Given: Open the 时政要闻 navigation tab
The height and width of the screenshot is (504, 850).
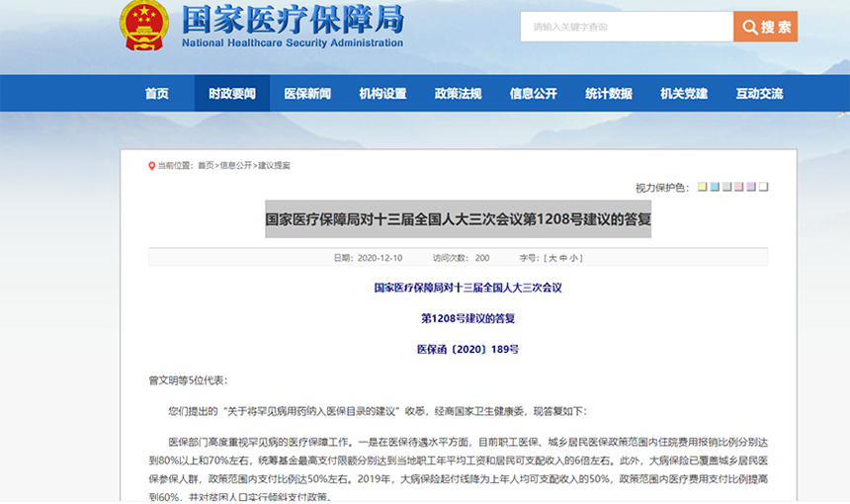Looking at the screenshot, I should point(232,94).
